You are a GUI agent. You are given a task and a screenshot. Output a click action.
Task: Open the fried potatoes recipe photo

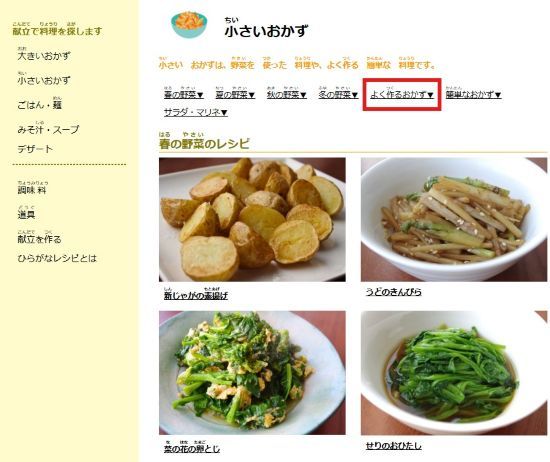click(252, 220)
